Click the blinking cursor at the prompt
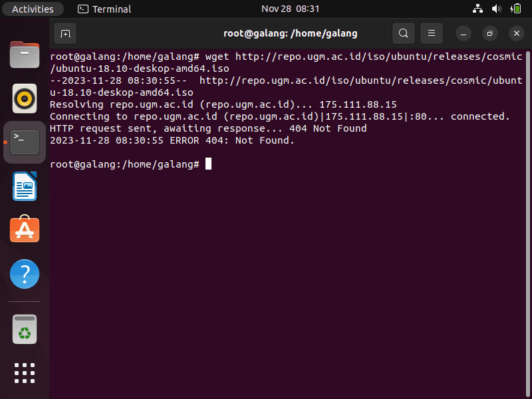The image size is (532, 399). pyautogui.click(x=208, y=164)
